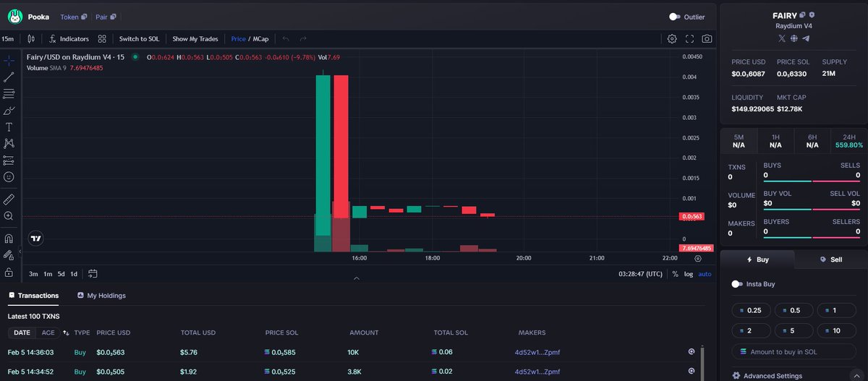Collapse the left drawing toolbar
The image size is (868, 381).
pyautogui.click(x=20, y=252)
